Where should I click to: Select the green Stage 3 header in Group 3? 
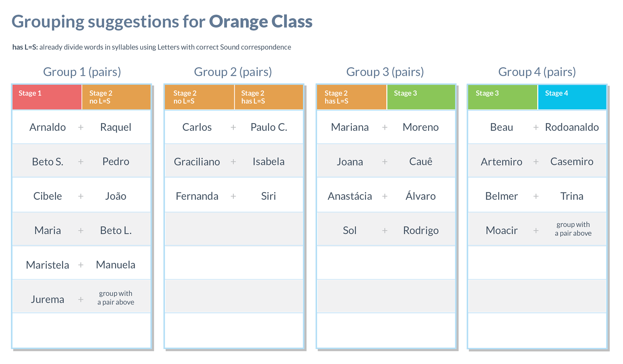(x=421, y=97)
